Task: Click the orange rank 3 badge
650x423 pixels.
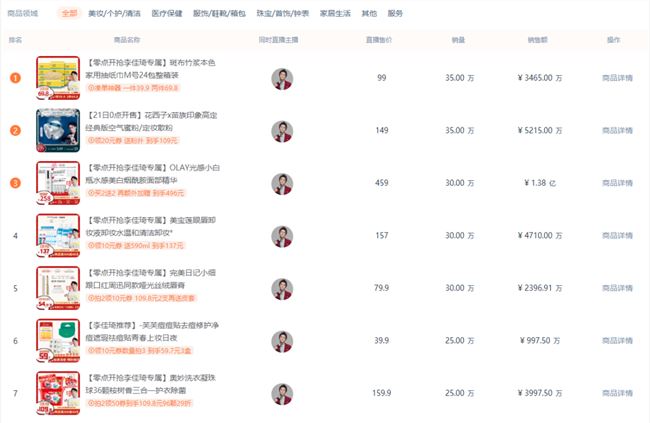Action: pyautogui.click(x=15, y=183)
